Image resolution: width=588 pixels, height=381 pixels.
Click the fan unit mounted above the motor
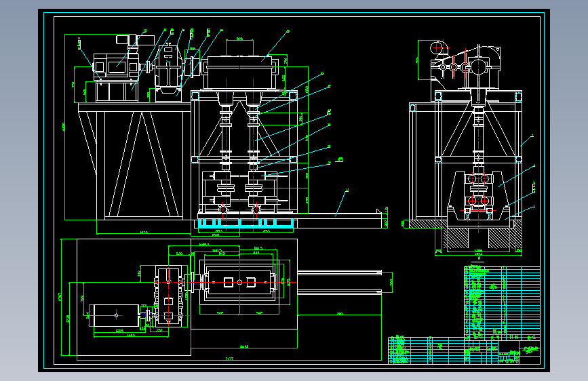click(136, 40)
